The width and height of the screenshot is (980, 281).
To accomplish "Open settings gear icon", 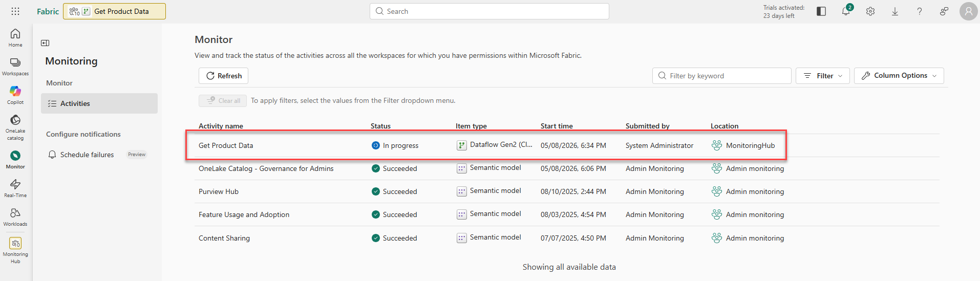I will coord(870,11).
